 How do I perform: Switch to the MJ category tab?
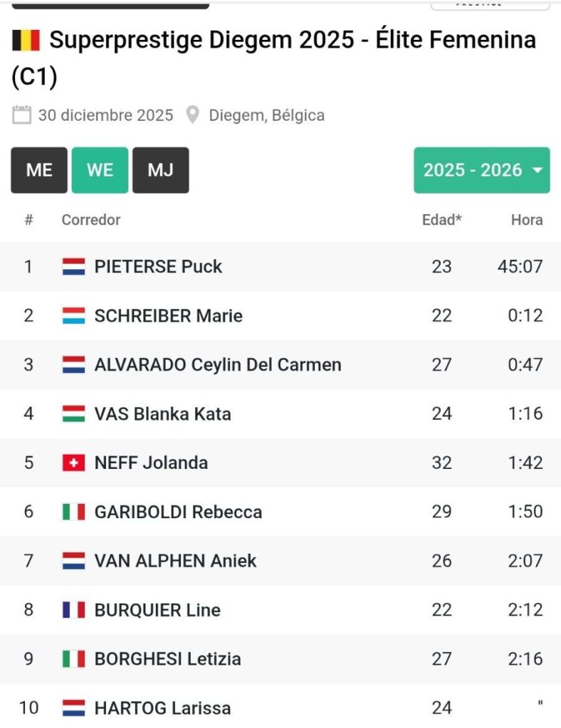coord(160,170)
